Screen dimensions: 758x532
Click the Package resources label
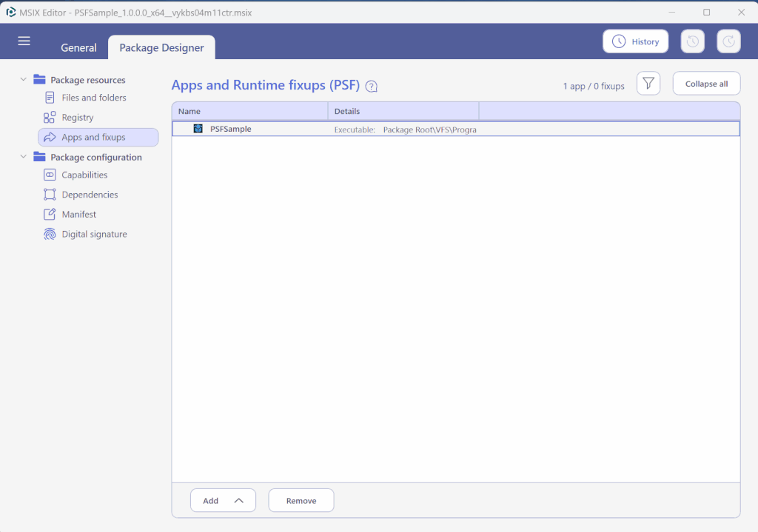click(88, 80)
